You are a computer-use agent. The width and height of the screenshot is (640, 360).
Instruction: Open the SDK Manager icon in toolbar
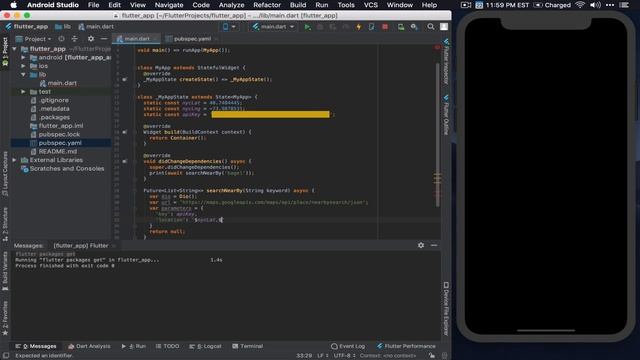coord(414,27)
